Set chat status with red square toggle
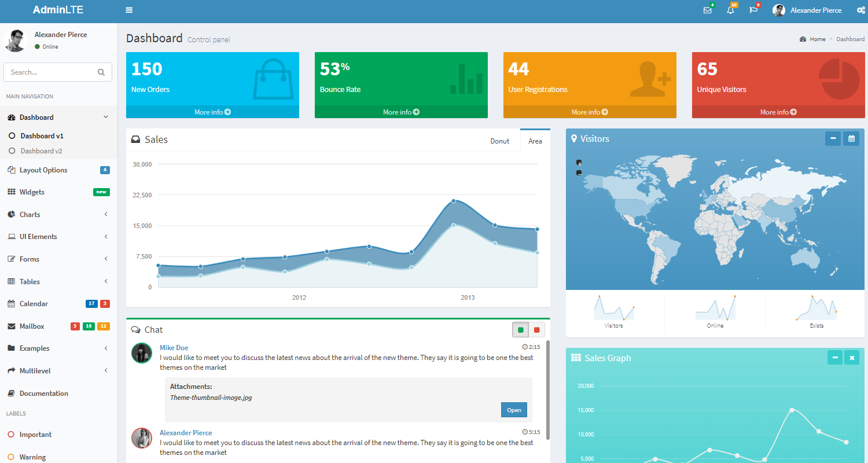The height and width of the screenshot is (463, 868). pyautogui.click(x=536, y=330)
